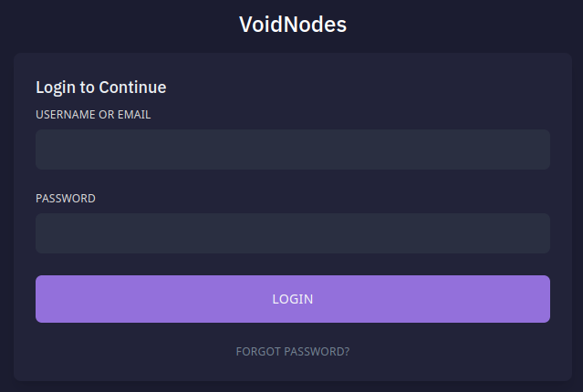Place cursor in the username text box
Image resolution: width=583 pixels, height=392 pixels.
coord(292,150)
